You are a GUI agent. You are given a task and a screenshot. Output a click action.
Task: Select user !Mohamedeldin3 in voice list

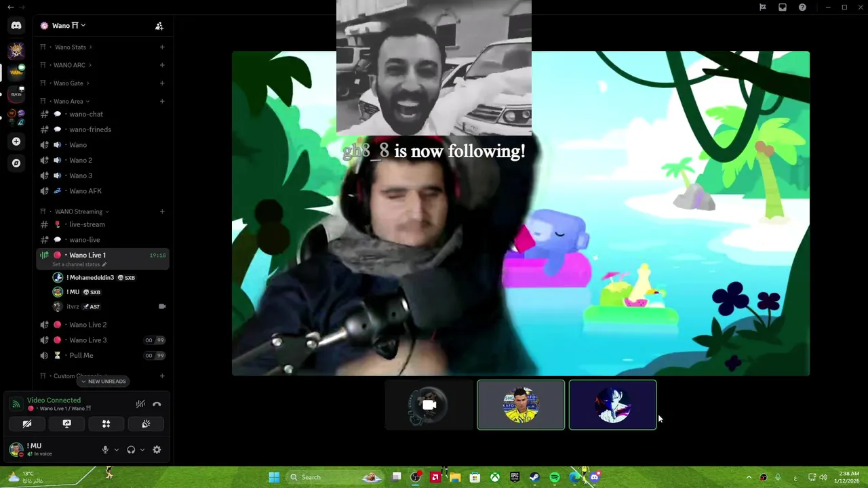[x=108, y=278]
